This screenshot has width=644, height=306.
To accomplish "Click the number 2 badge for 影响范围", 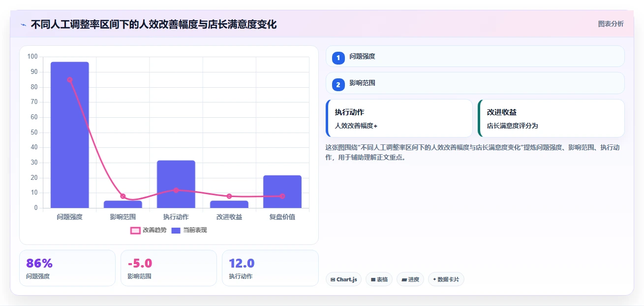I will tap(338, 85).
